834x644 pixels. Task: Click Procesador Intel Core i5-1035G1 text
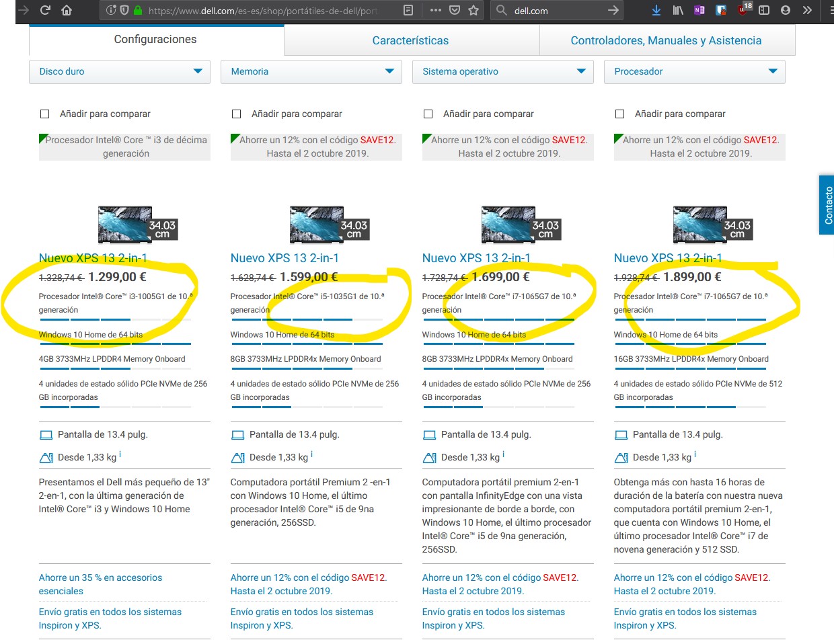pos(307,303)
